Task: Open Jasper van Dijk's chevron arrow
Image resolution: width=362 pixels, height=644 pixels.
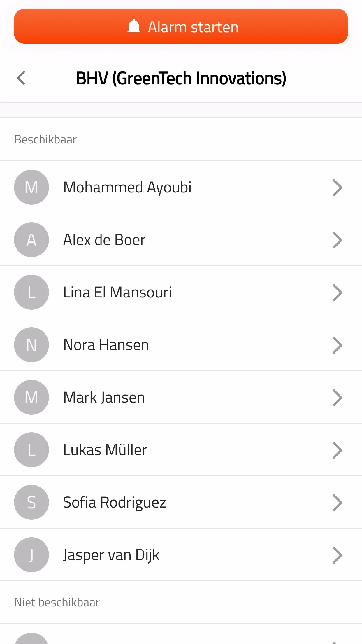Action: [337, 555]
